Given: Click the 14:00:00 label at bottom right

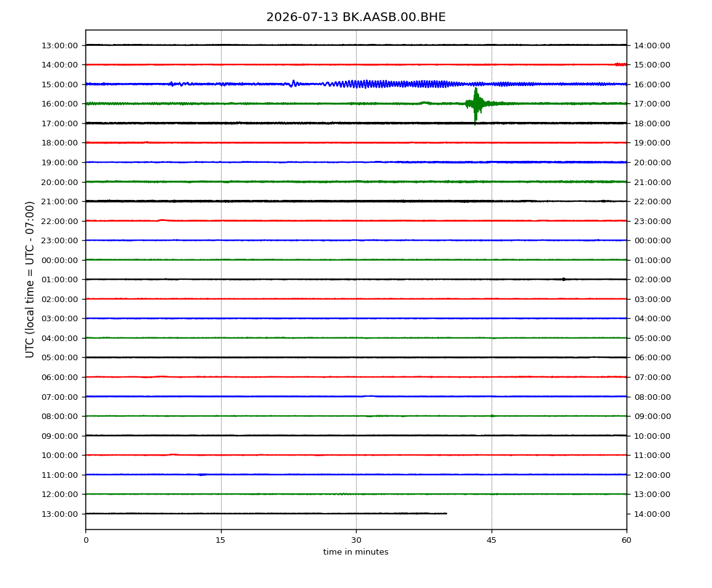Looking at the screenshot, I should [x=652, y=514].
